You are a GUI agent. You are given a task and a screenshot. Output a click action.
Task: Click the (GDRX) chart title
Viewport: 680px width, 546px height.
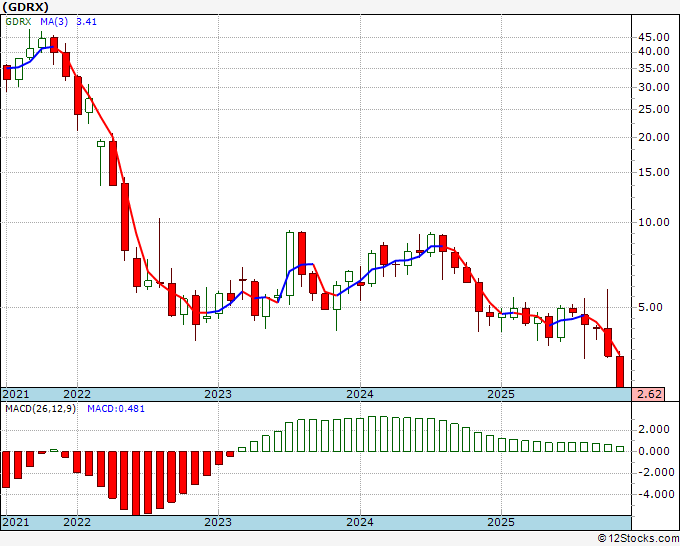(x=26, y=7)
